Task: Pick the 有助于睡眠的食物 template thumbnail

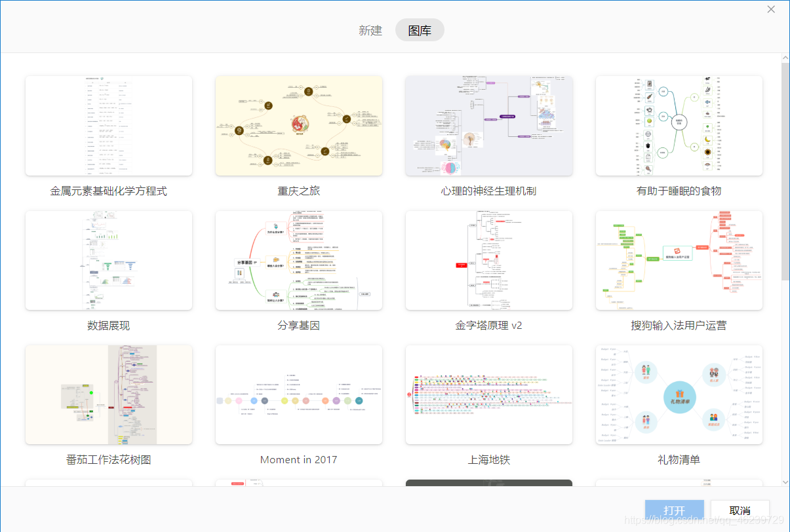Action: 679,126
